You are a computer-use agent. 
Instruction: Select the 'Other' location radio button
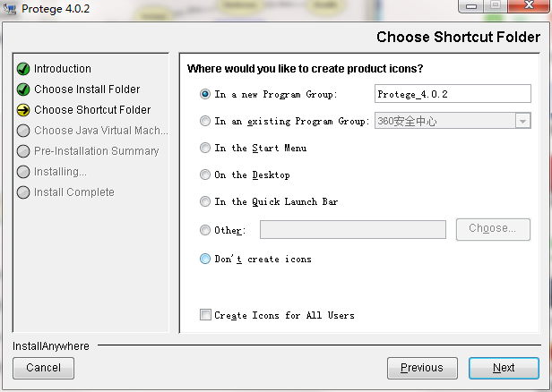click(206, 230)
